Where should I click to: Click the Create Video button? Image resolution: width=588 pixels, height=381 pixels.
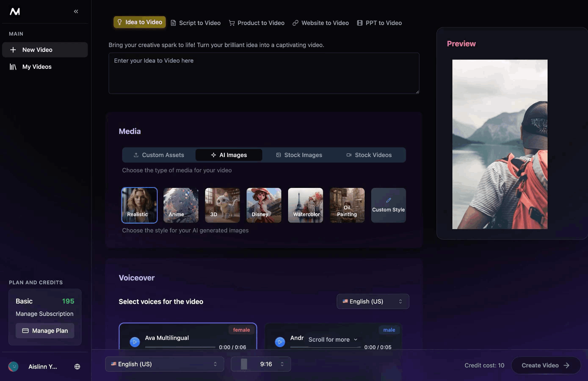click(x=546, y=365)
